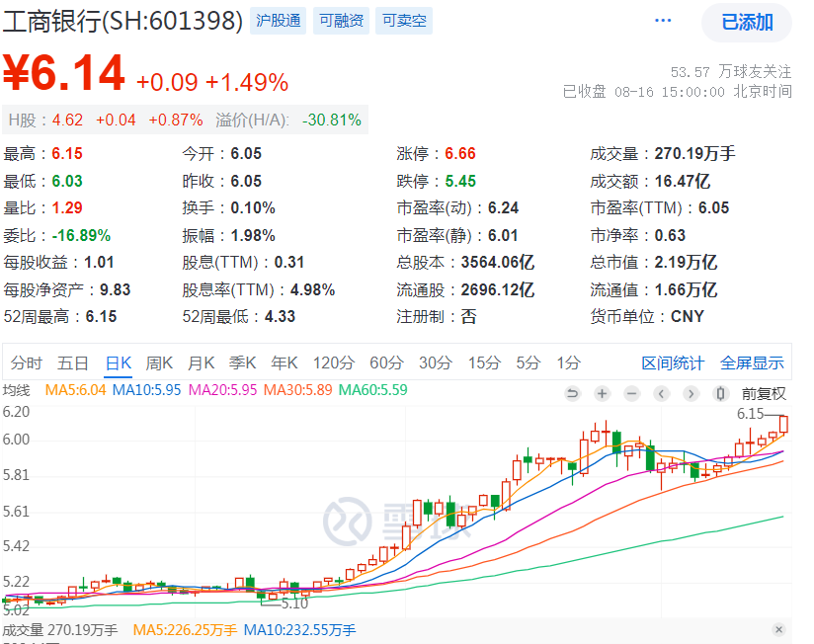
Task: Click the undo/reset chart icon
Action: [572, 394]
